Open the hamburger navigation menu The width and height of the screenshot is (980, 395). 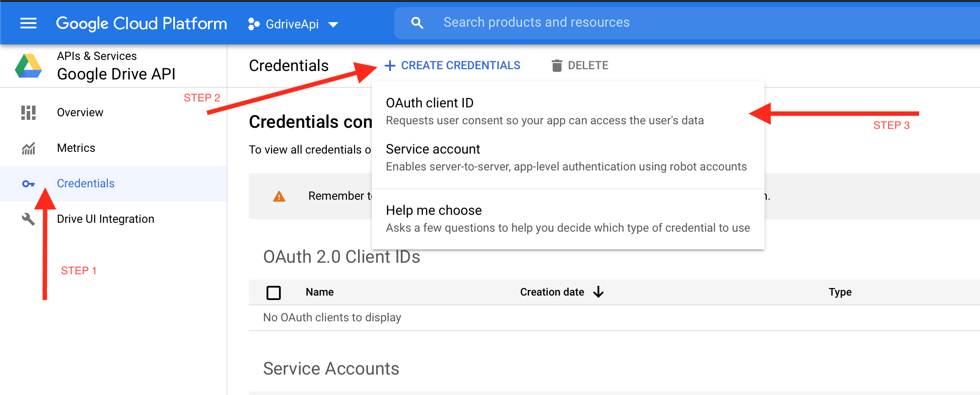point(28,23)
